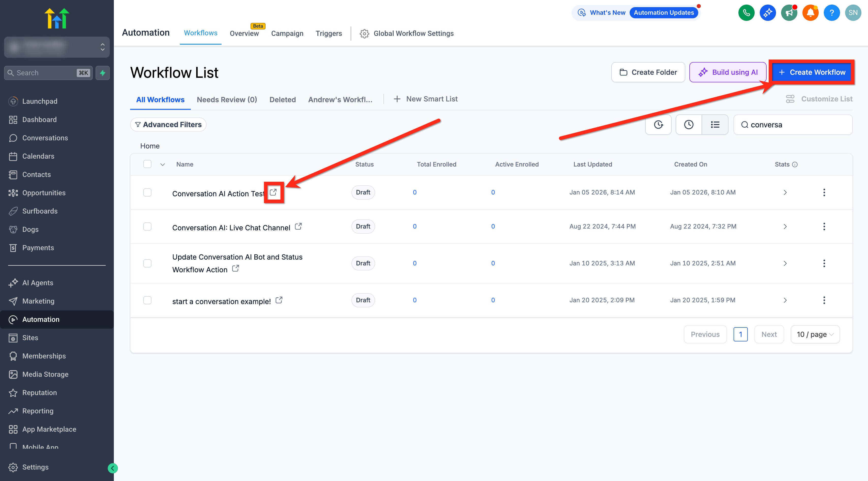Open the options menu for start a conversation example row
The image size is (868, 481).
[x=824, y=300]
